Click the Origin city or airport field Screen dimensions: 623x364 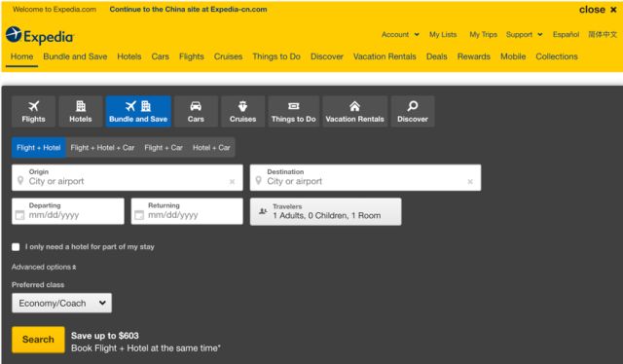pos(128,178)
